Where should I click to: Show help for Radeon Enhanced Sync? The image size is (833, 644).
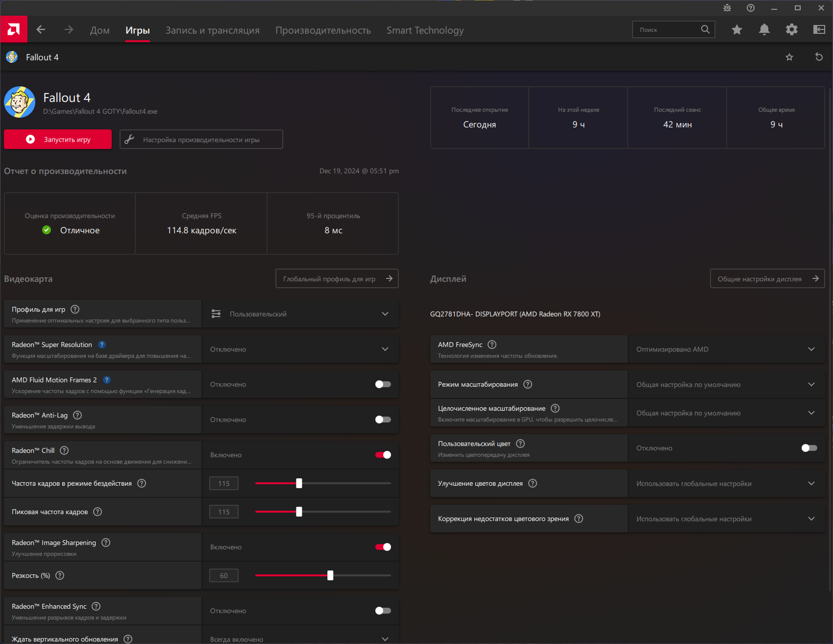96,606
